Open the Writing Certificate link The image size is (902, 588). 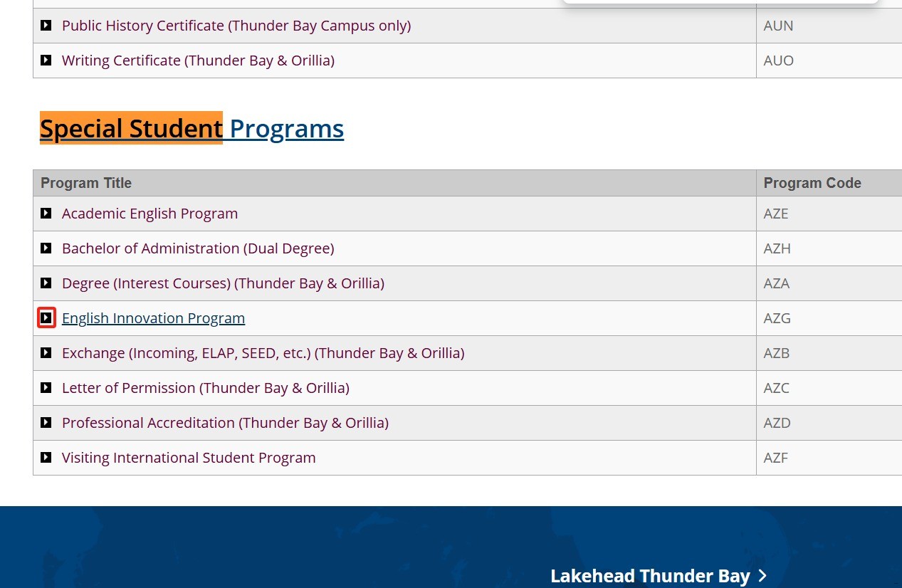tap(198, 61)
